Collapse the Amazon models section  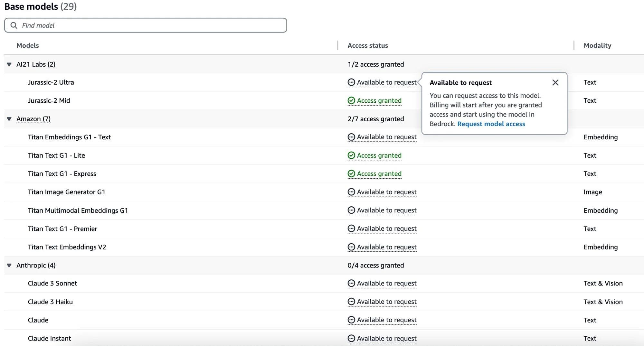pyautogui.click(x=9, y=119)
